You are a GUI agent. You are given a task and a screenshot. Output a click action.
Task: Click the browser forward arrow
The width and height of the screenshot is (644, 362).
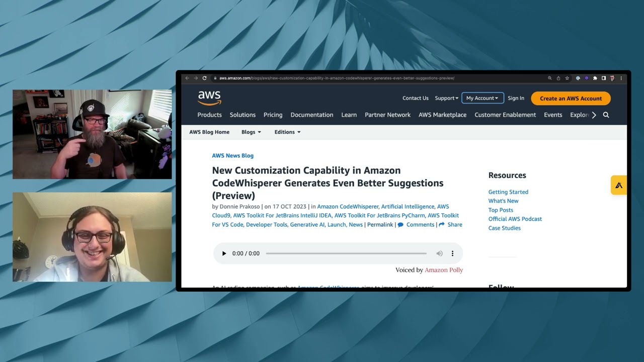(x=196, y=78)
